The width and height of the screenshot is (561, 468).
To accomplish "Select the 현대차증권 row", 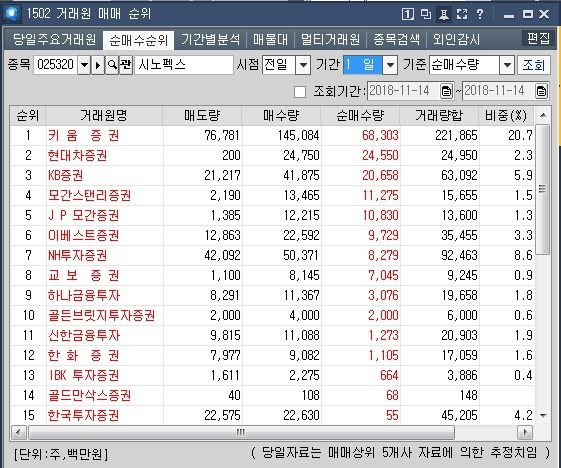I will [272, 156].
